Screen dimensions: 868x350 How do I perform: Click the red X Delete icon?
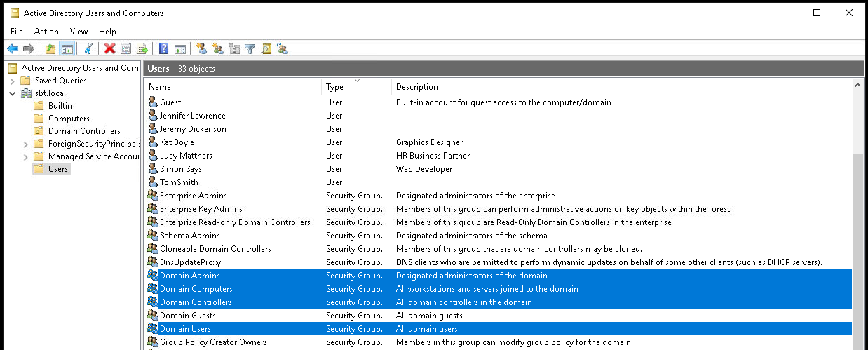110,48
